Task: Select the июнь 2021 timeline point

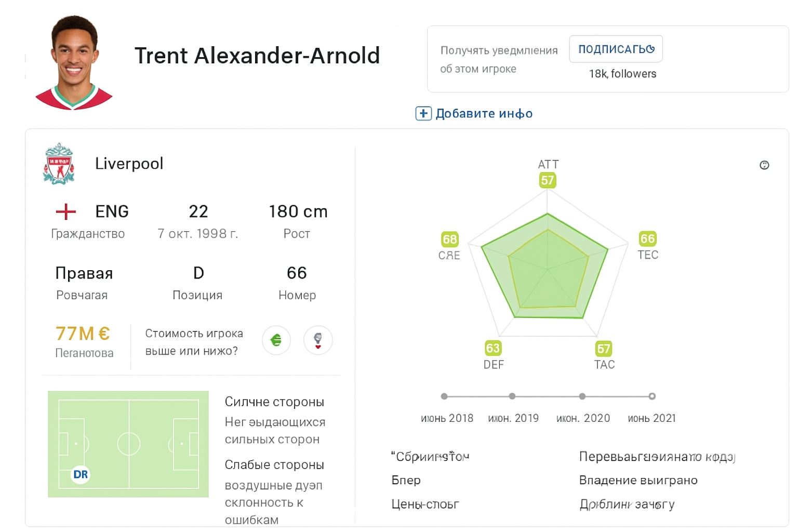Action: click(x=652, y=396)
